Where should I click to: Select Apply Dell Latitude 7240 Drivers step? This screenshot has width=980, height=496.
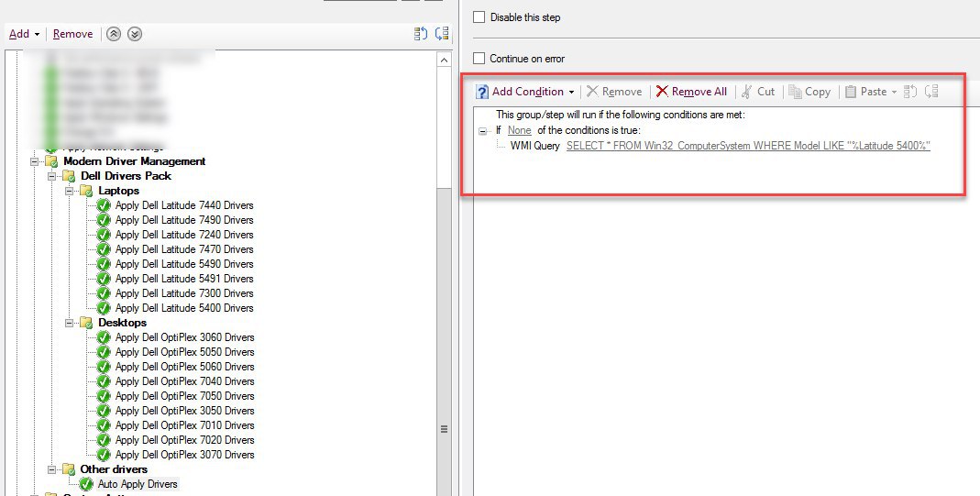pos(184,235)
